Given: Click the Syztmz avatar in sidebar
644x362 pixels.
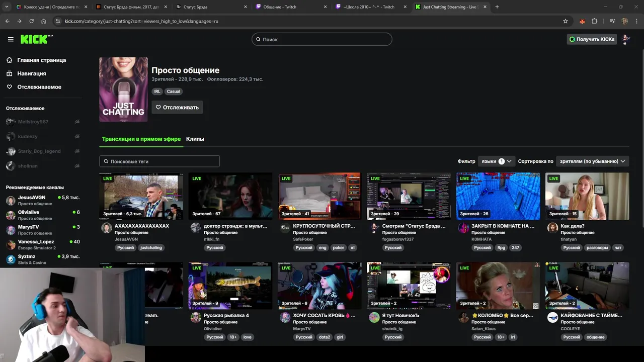Looking at the screenshot, I should click(11, 259).
